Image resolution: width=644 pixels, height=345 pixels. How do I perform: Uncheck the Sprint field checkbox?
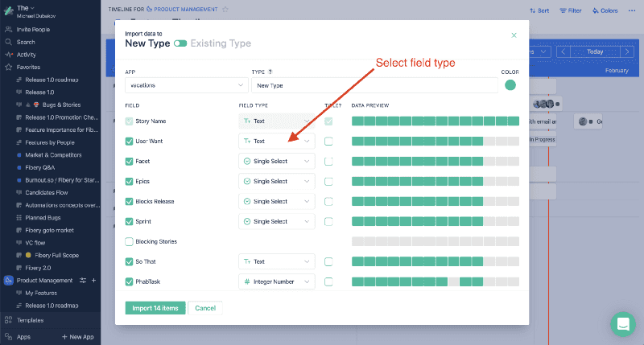click(129, 221)
